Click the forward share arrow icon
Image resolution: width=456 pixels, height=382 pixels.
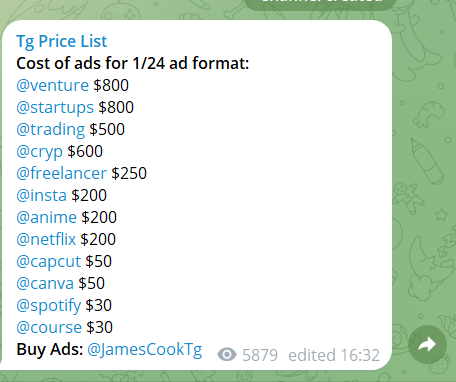427,344
